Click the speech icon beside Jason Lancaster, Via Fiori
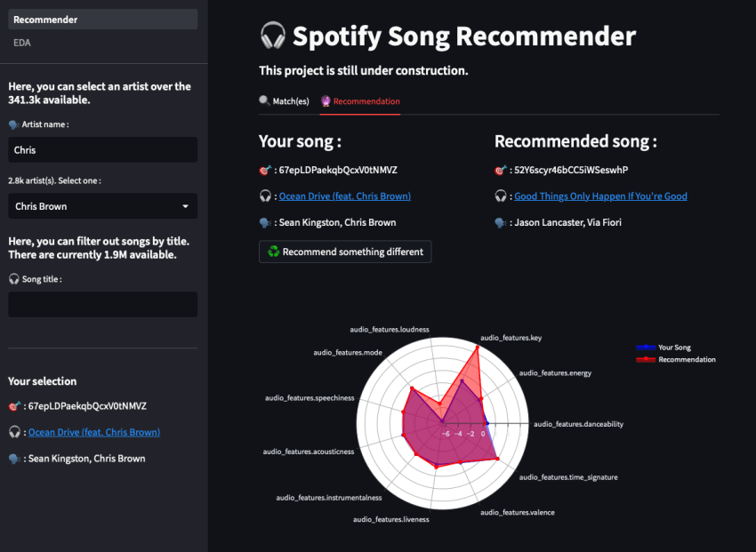The width and height of the screenshot is (756, 552). pos(501,222)
